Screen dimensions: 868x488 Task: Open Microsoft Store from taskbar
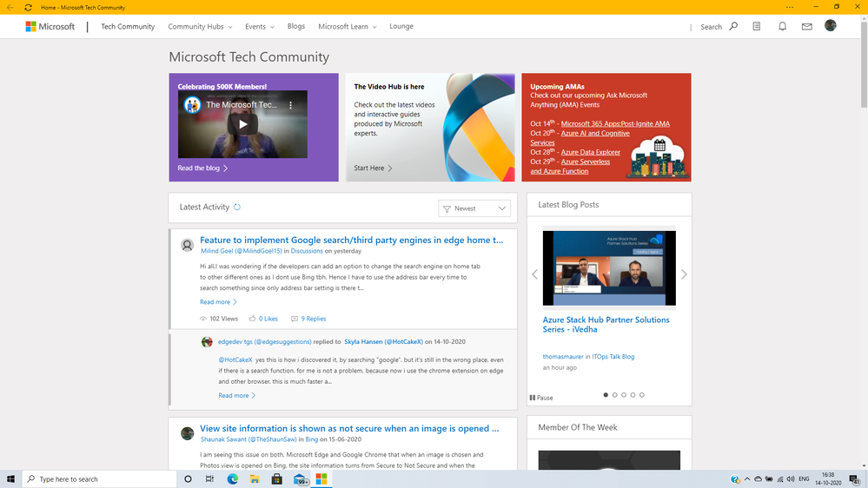(277, 479)
